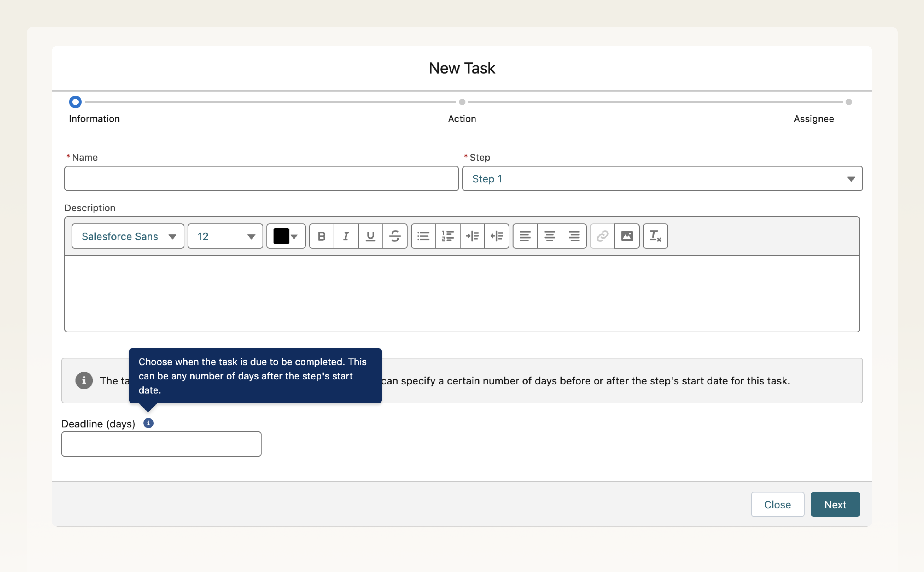Apply strikethrough formatting
The width and height of the screenshot is (924, 572).
point(395,236)
